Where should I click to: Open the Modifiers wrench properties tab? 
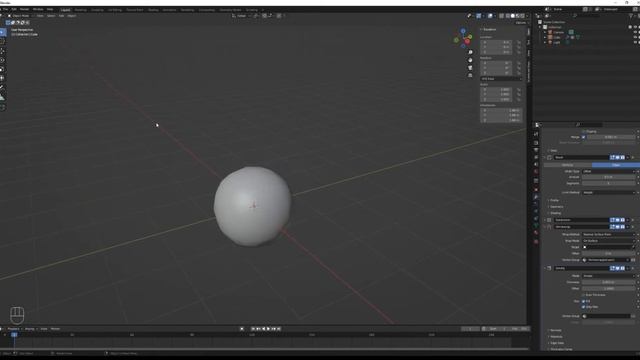(536, 197)
